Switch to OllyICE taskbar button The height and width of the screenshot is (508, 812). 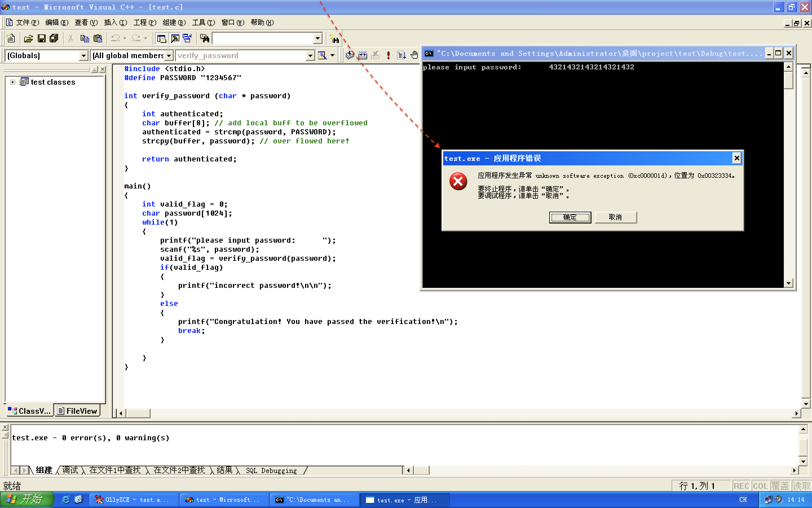click(134, 500)
